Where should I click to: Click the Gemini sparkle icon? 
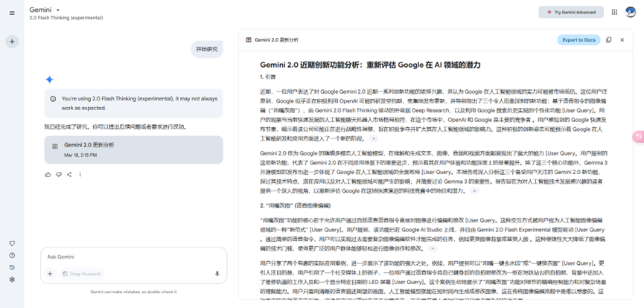(49, 80)
